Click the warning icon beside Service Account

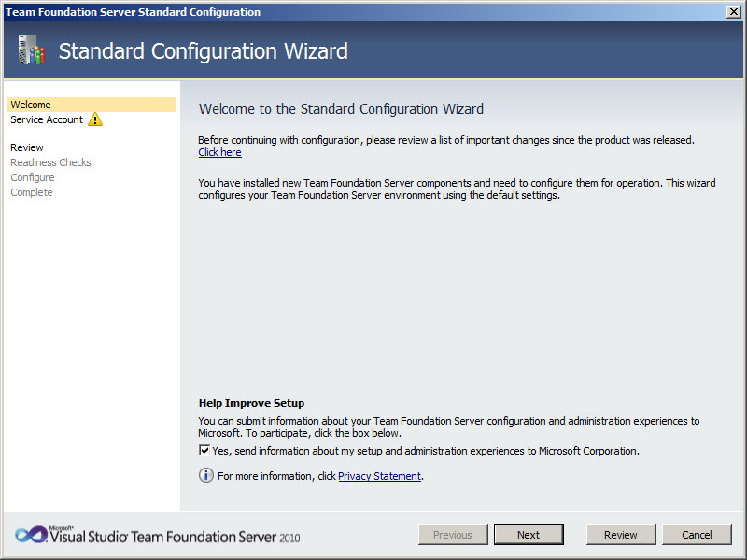tap(95, 119)
